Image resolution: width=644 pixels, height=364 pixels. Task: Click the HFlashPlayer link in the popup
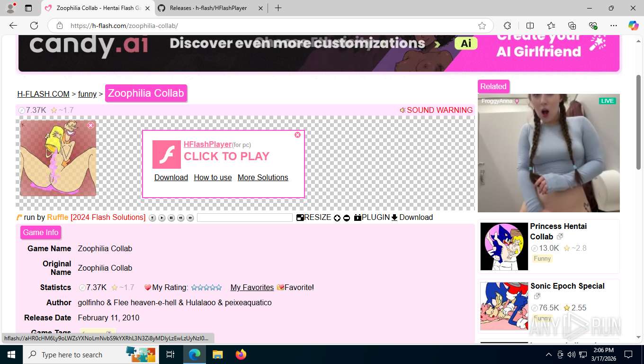coord(207,144)
